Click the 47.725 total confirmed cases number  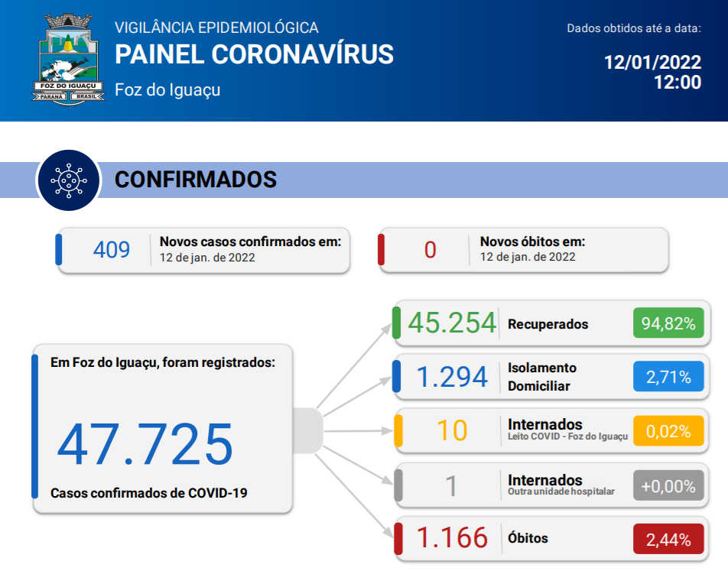coord(145,444)
